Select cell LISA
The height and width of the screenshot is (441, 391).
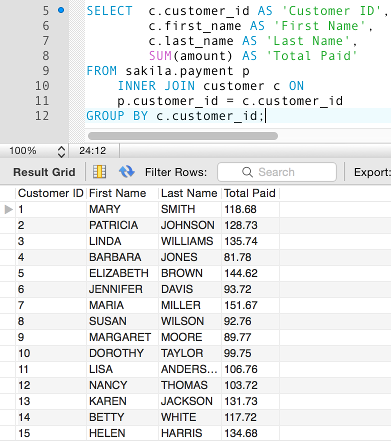[122, 369]
